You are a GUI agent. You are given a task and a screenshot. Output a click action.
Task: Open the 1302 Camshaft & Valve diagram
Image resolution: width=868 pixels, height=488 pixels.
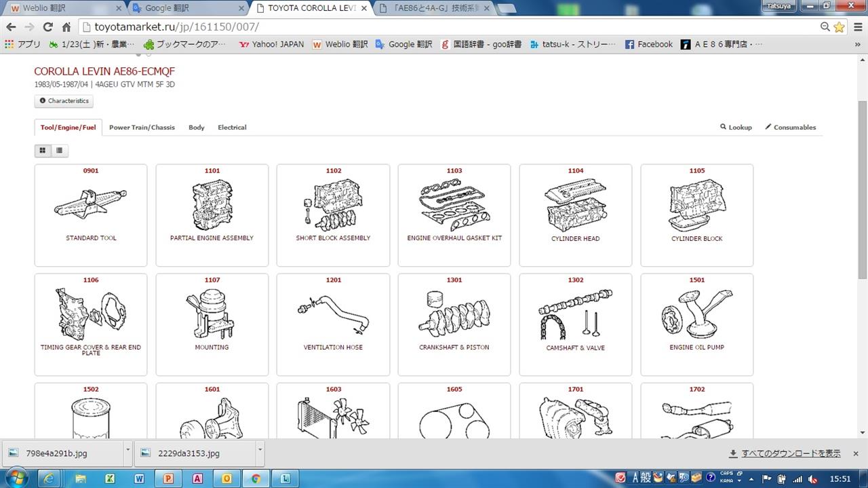pyautogui.click(x=576, y=324)
